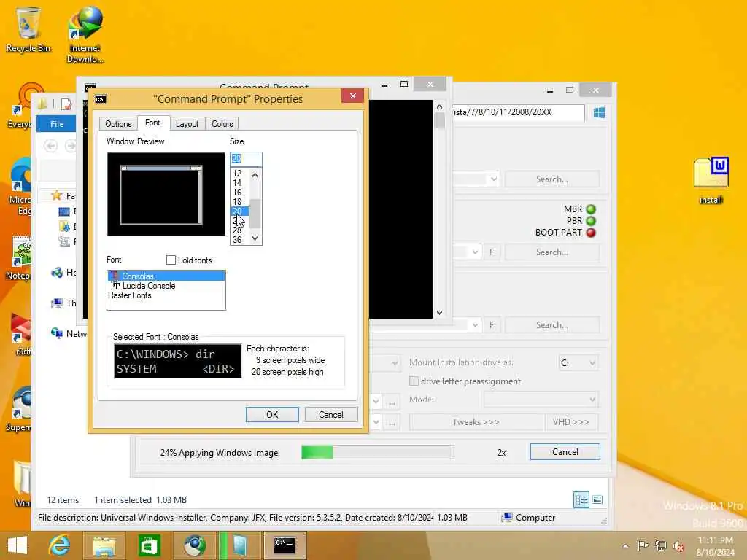Switch to the Colors tab
Screen dimensions: 747x560
coord(222,124)
